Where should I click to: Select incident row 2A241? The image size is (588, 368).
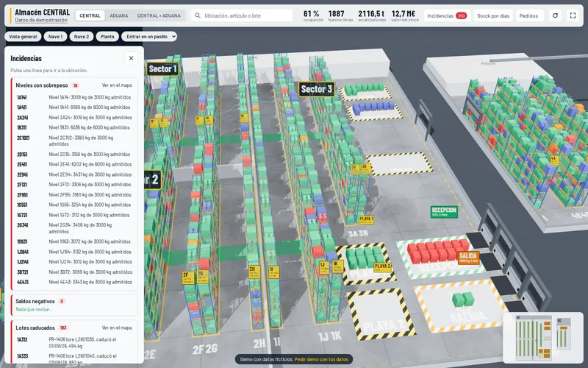click(74, 118)
